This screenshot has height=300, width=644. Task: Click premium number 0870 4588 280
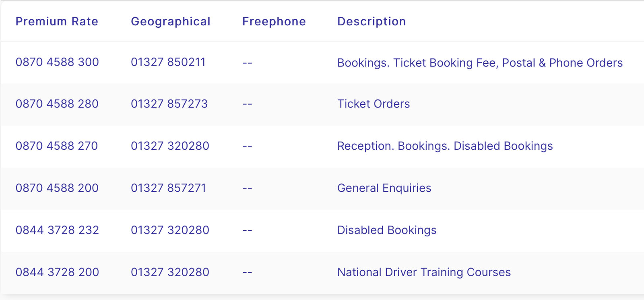point(57,104)
